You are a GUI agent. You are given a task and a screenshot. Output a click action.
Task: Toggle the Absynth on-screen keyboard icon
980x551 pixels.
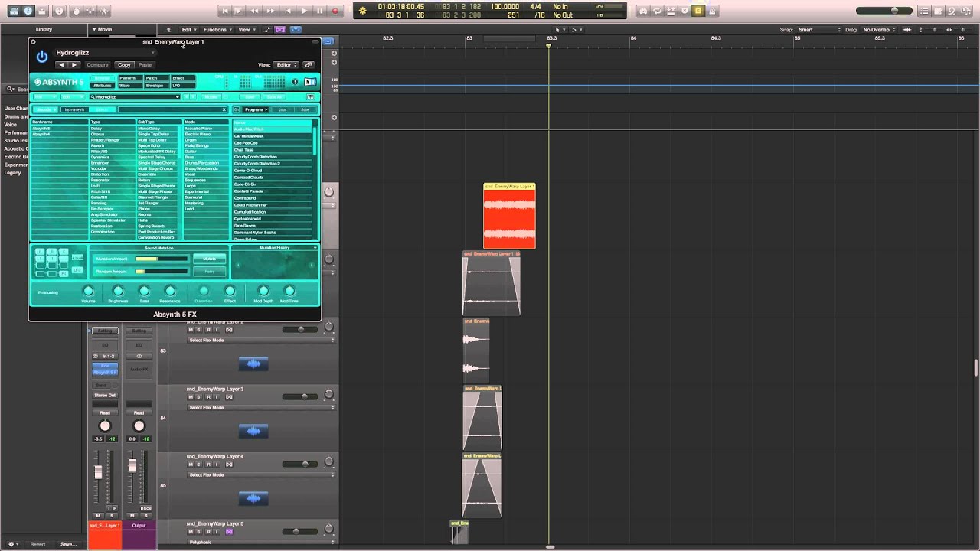coord(310,97)
